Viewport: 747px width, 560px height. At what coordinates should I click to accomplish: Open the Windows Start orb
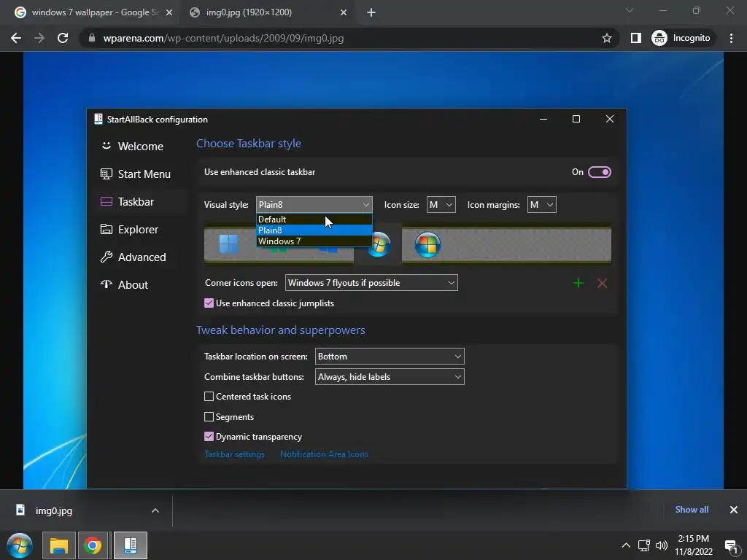[x=20, y=545]
